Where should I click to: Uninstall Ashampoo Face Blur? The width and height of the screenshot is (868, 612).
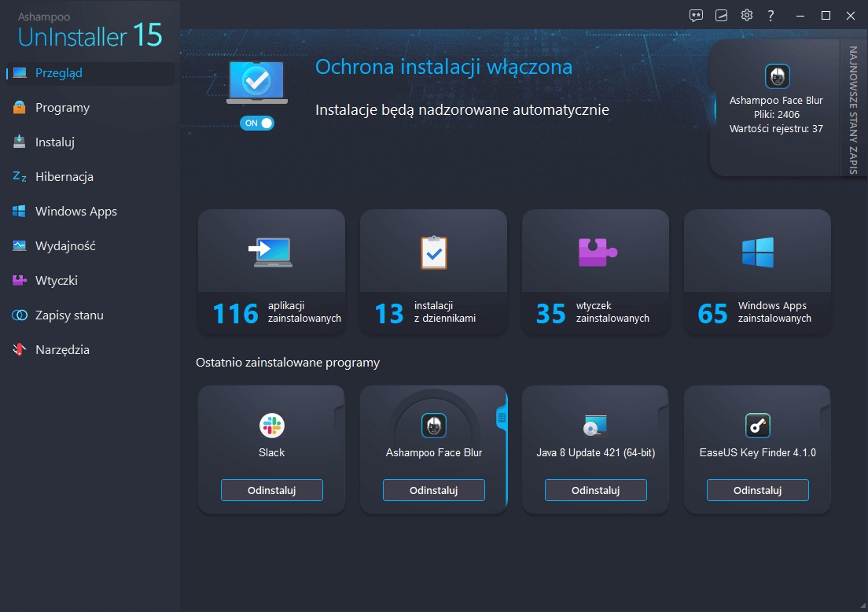click(x=434, y=490)
